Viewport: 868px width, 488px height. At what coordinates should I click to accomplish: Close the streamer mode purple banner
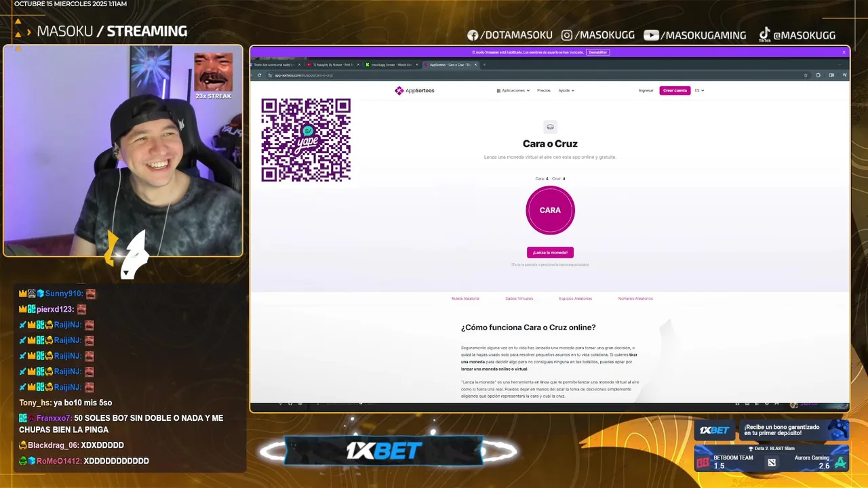pos(844,52)
